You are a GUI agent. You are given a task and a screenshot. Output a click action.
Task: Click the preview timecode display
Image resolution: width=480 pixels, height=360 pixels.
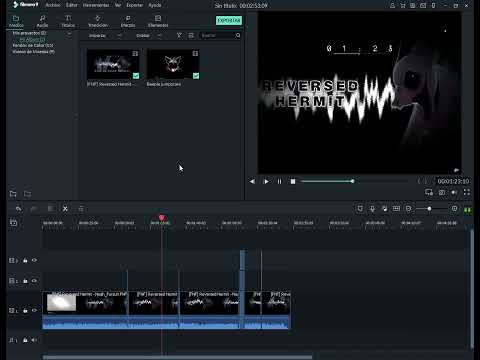pyautogui.click(x=453, y=181)
